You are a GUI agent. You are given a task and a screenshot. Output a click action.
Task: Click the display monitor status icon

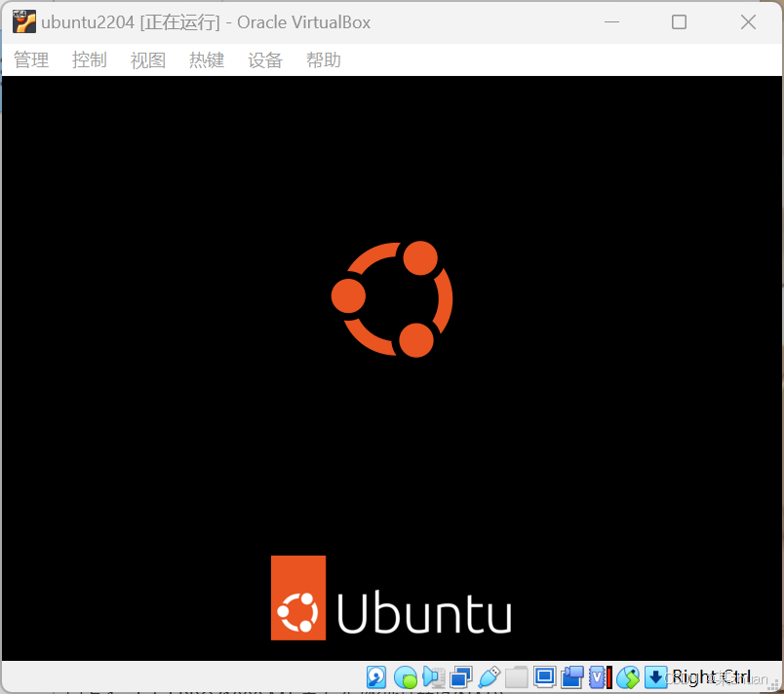click(544, 677)
